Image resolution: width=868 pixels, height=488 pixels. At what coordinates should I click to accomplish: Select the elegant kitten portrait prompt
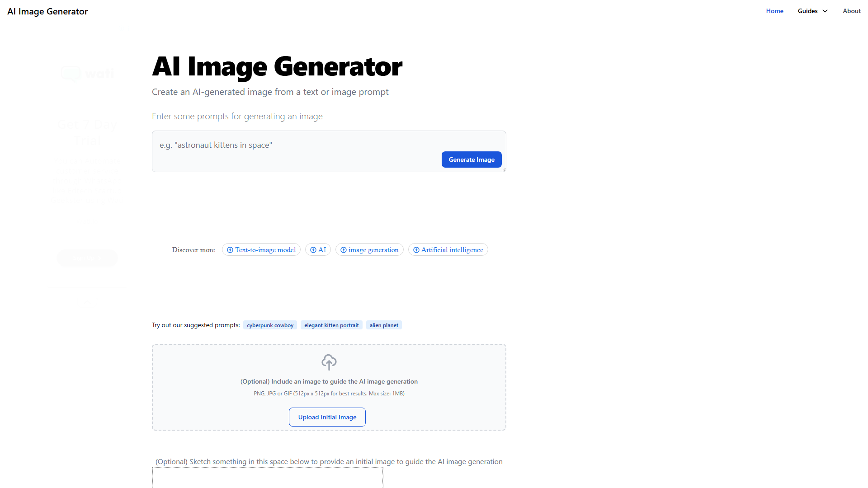331,325
